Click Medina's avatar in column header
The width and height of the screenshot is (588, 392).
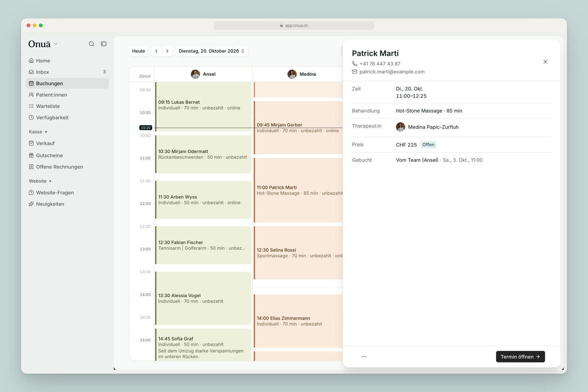click(292, 74)
